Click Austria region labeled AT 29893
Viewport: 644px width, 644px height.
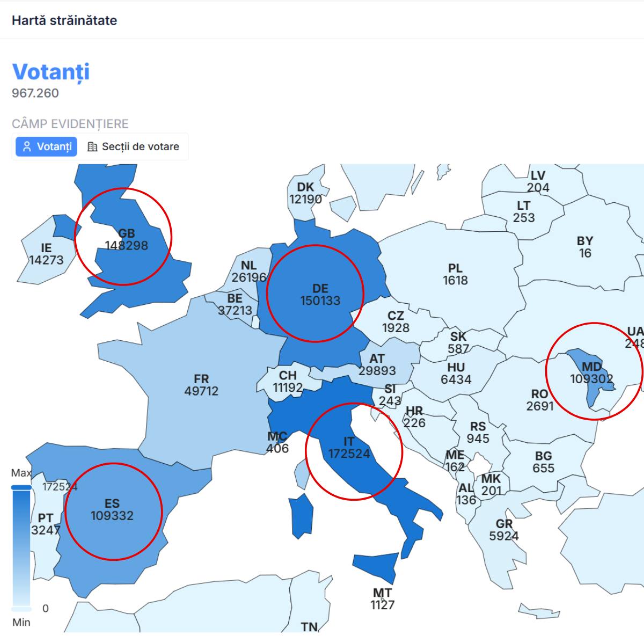coord(377,365)
